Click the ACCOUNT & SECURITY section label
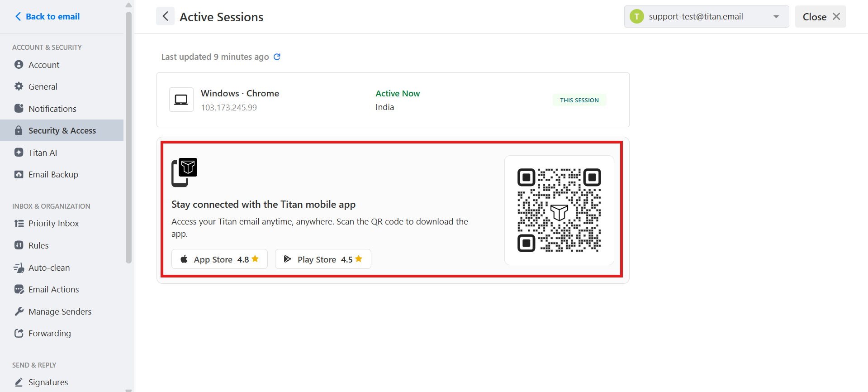Image resolution: width=868 pixels, height=392 pixels. point(47,47)
